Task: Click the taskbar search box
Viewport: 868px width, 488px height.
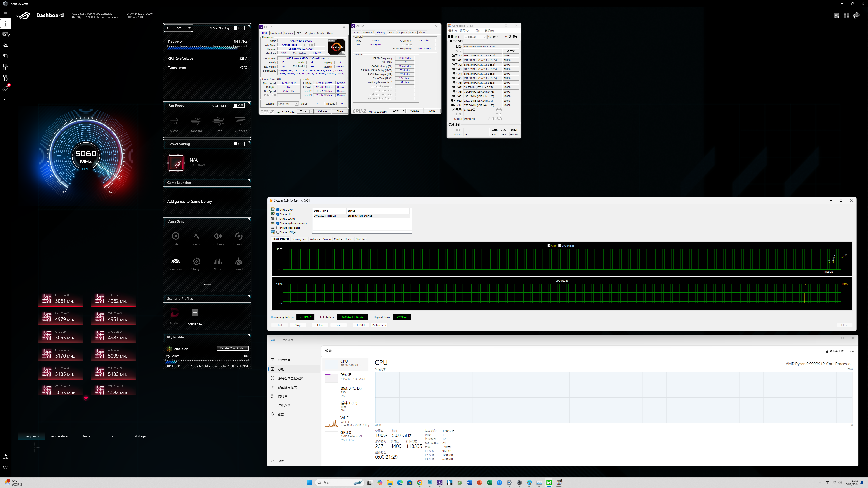Action: [x=340, y=483]
